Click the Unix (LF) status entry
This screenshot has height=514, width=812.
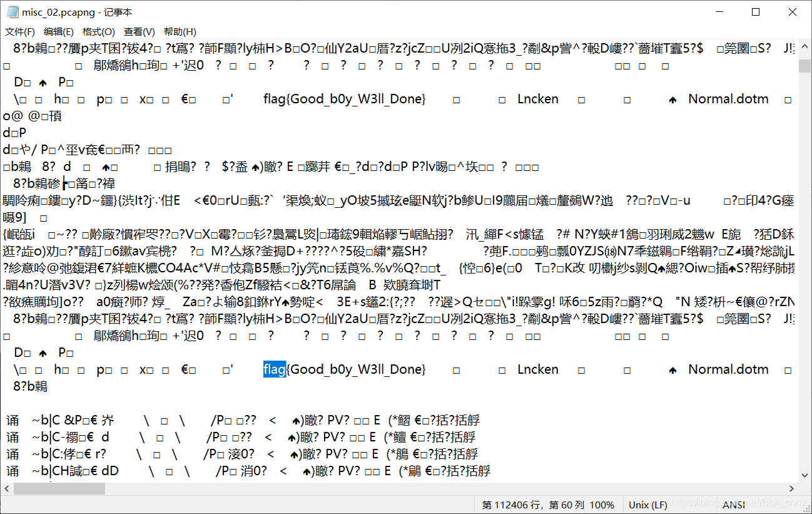click(x=647, y=505)
